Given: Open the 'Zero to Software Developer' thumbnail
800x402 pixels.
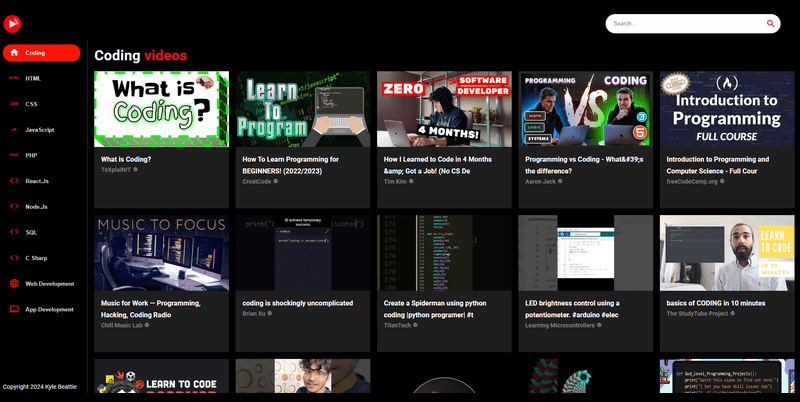Looking at the screenshot, I should point(444,109).
